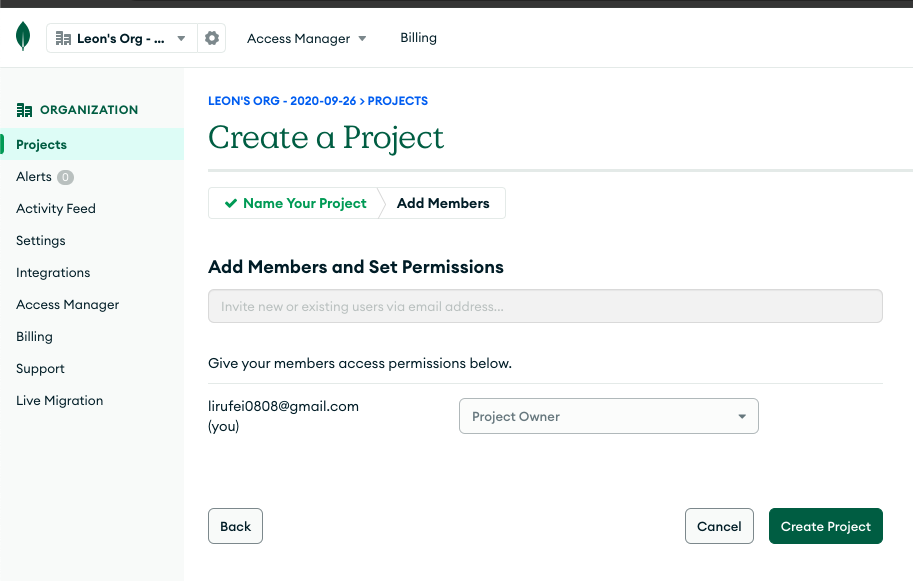Click the Back button

pyautogui.click(x=235, y=526)
